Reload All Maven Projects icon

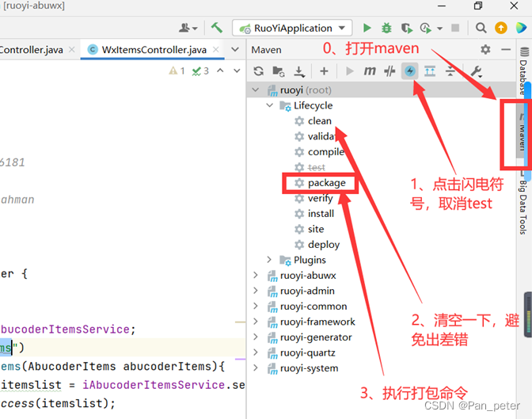click(x=259, y=71)
